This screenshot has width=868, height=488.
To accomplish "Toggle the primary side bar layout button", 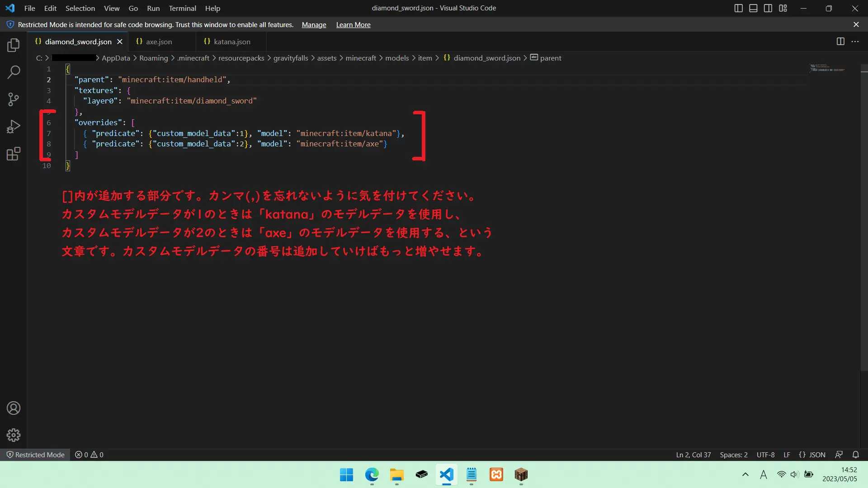I will [x=738, y=8].
